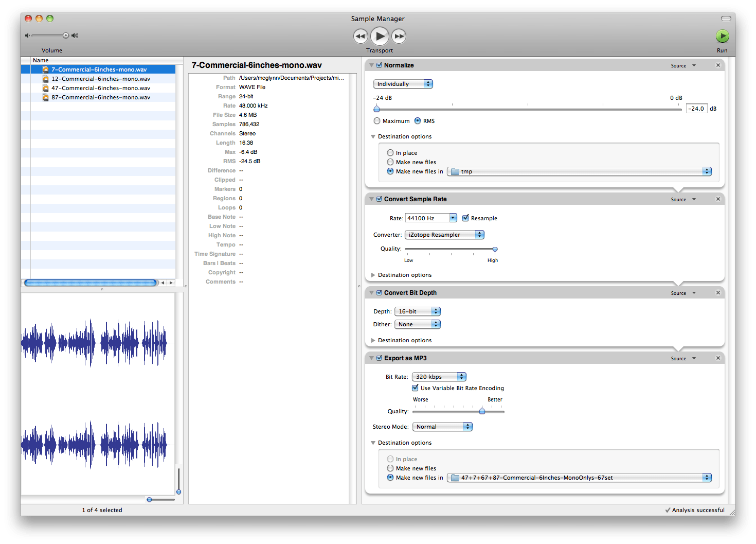
Task: Select 47-Commercial-6inches-mono.wav in the file list
Action: (100, 87)
